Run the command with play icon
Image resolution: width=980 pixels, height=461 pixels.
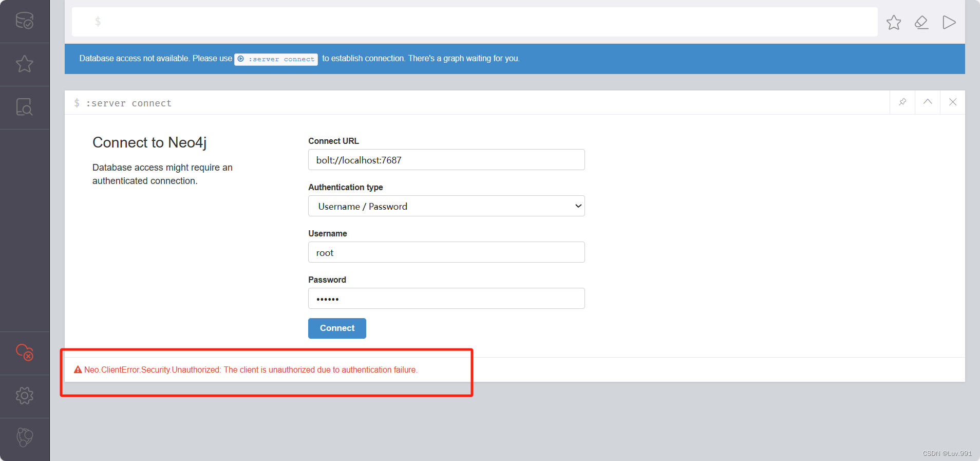coord(949,22)
